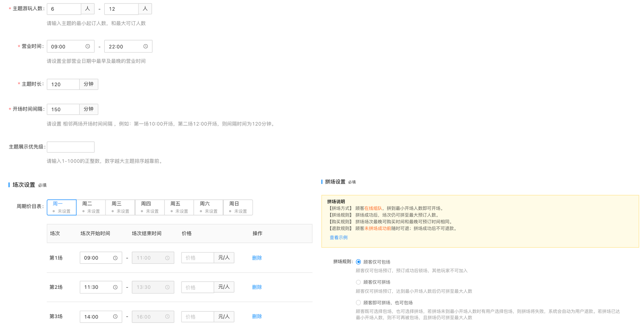Select 顾客仅可拼场 radio option

pos(358,282)
